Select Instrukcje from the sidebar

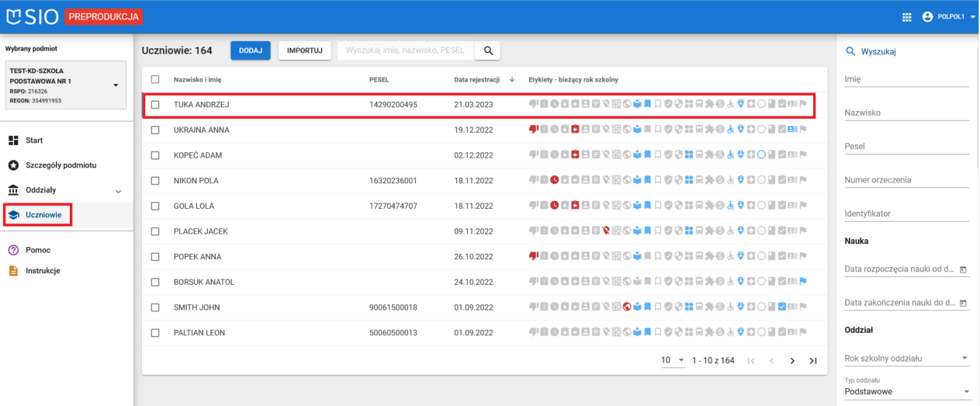click(x=43, y=271)
